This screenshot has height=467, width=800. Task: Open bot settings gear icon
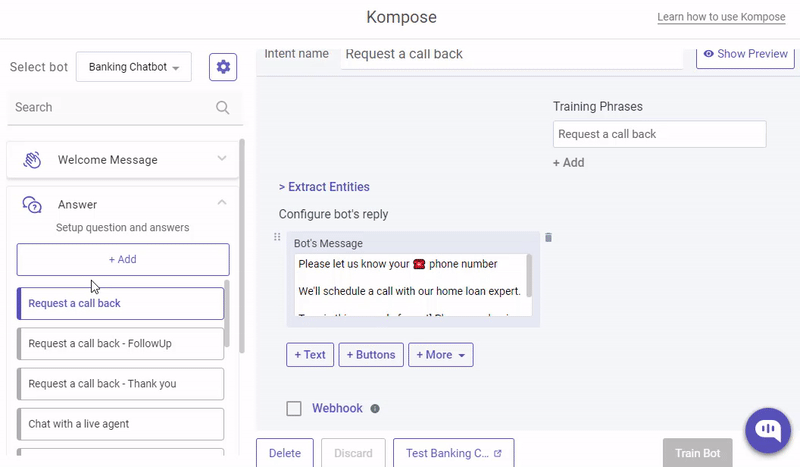tap(223, 67)
